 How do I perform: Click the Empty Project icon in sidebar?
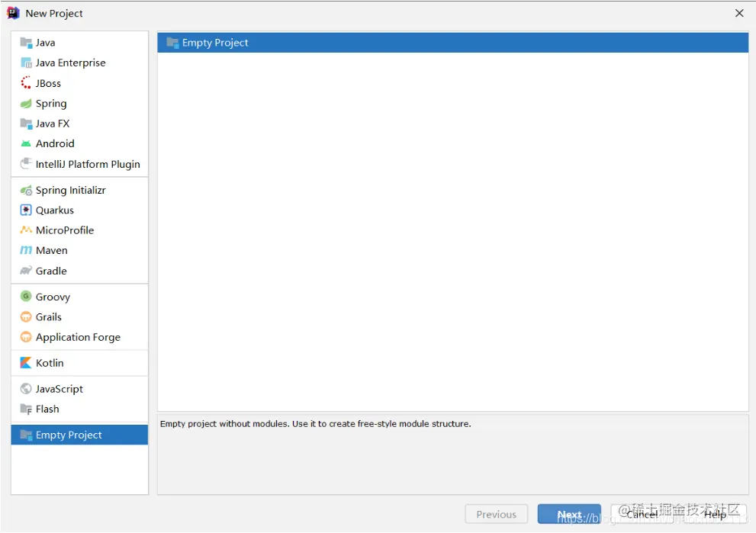26,435
